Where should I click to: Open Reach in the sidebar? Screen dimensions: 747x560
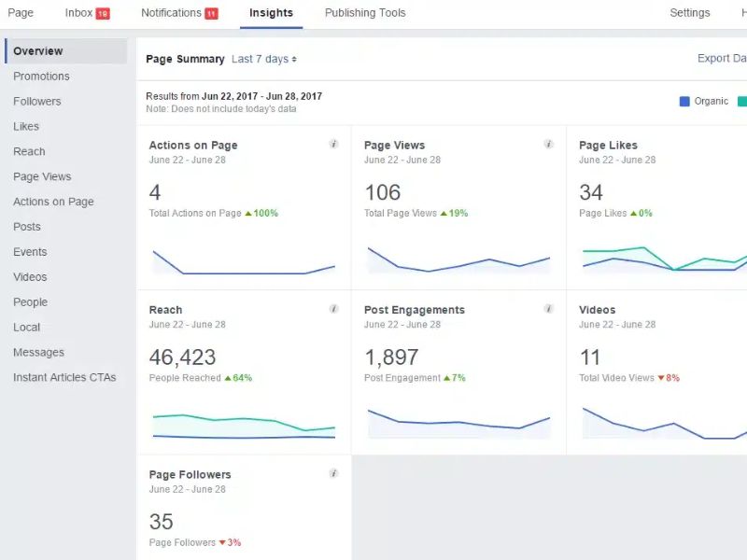29,151
